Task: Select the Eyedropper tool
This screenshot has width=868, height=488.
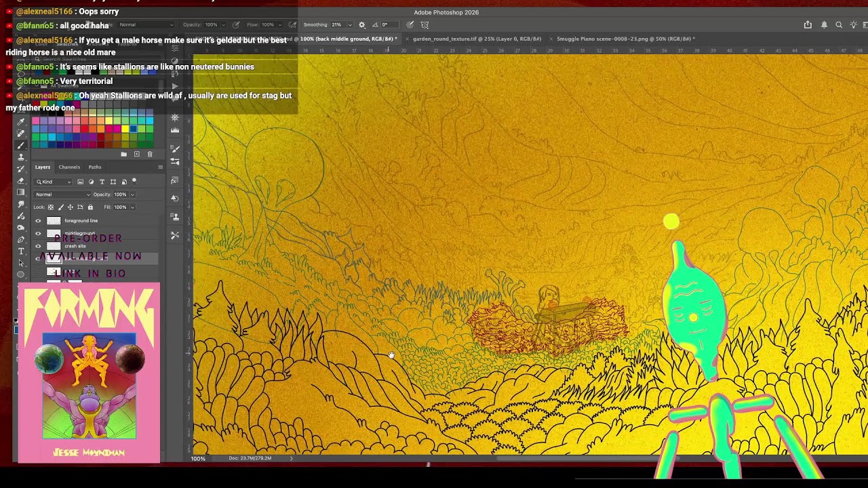Action: 21,122
